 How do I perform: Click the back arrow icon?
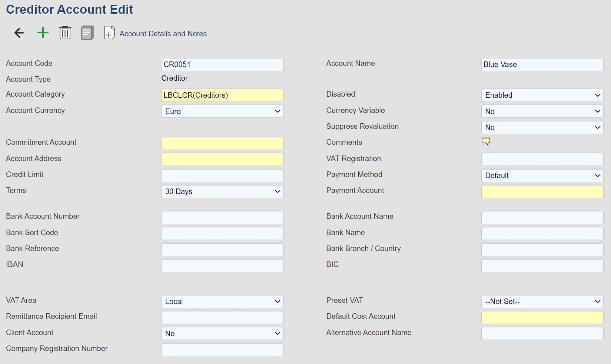tap(19, 33)
